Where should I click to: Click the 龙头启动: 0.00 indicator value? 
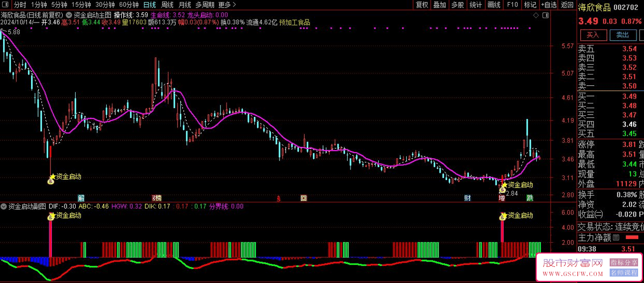click(208, 15)
